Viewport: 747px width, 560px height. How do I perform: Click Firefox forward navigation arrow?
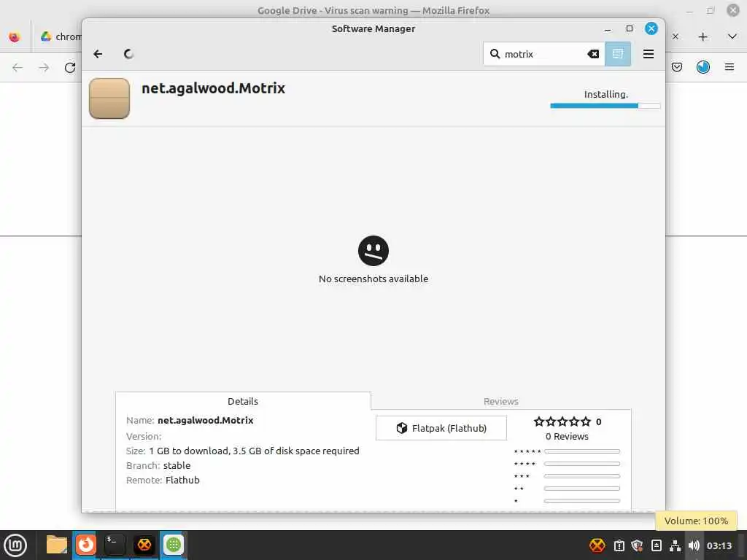[x=44, y=68]
